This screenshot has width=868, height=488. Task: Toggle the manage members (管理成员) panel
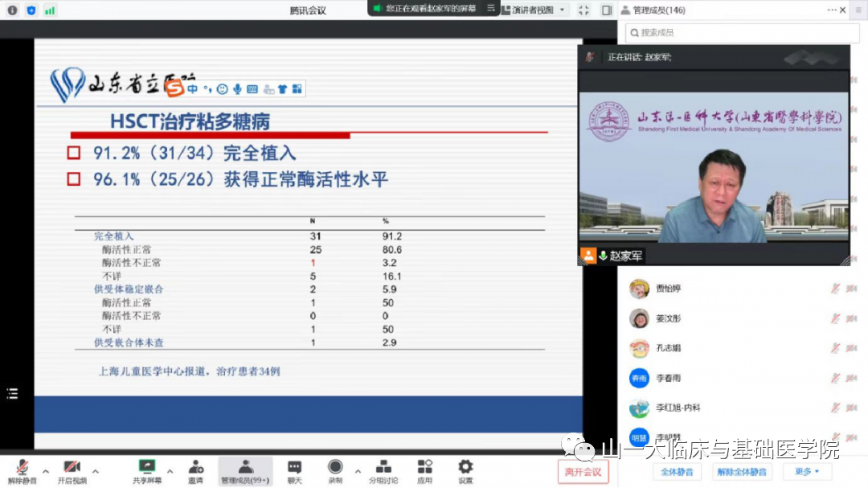point(245,469)
